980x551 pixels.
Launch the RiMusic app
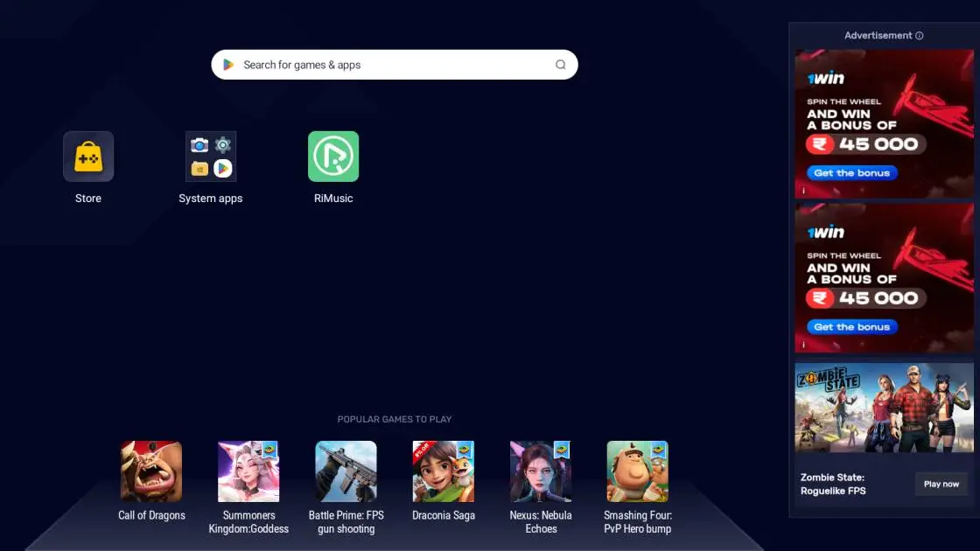click(x=333, y=157)
